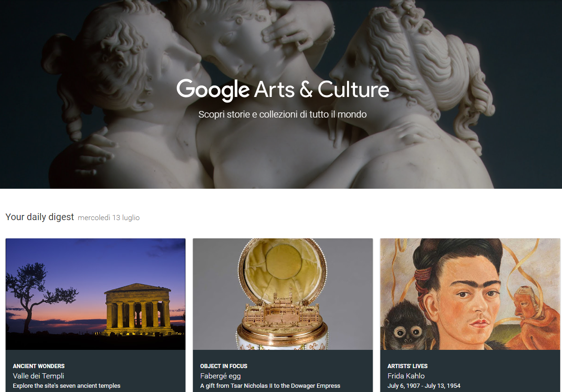Open the Fabergé egg photo card
This screenshot has width=562, height=392.
pyautogui.click(x=283, y=294)
